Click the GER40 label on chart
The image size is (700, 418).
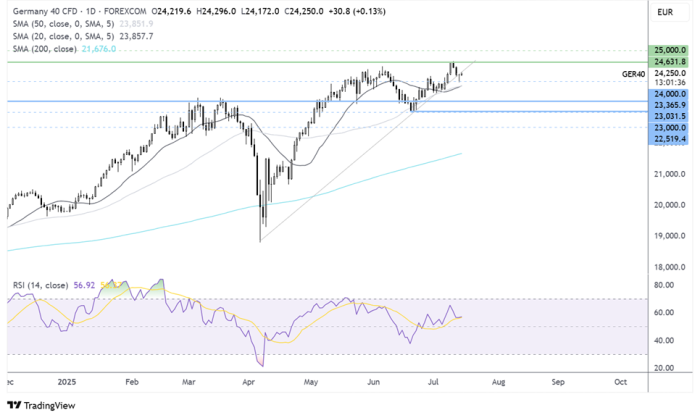click(x=633, y=74)
